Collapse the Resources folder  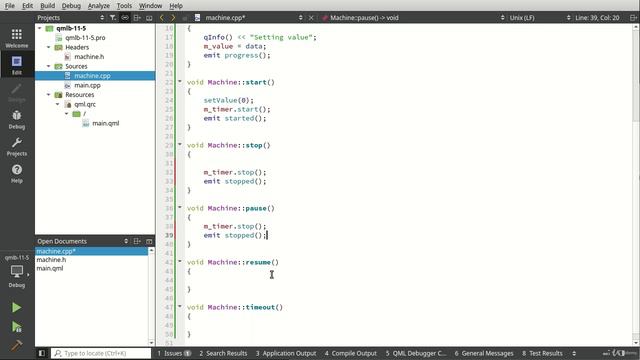49,95
